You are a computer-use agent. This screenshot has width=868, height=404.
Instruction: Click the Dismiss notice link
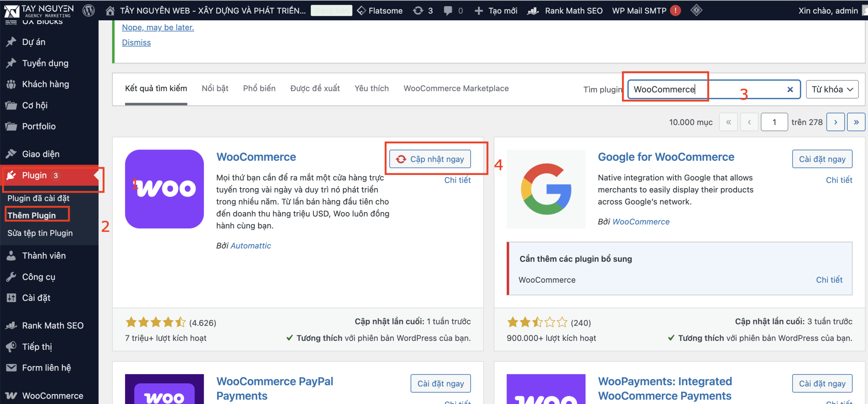pos(136,42)
